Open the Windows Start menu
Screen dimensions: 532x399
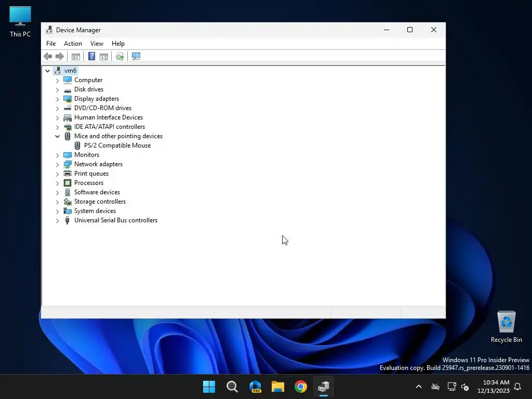click(209, 387)
